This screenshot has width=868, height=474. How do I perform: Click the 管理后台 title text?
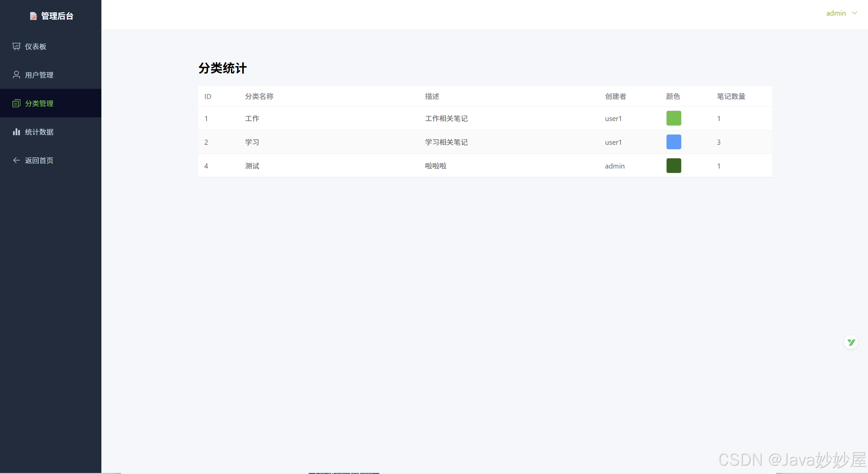(57, 16)
